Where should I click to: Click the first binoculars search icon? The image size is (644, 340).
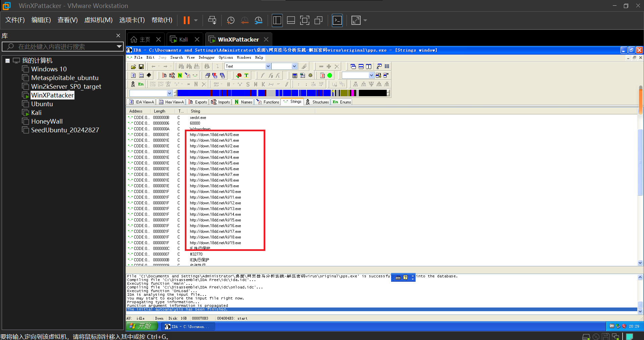coord(181,66)
